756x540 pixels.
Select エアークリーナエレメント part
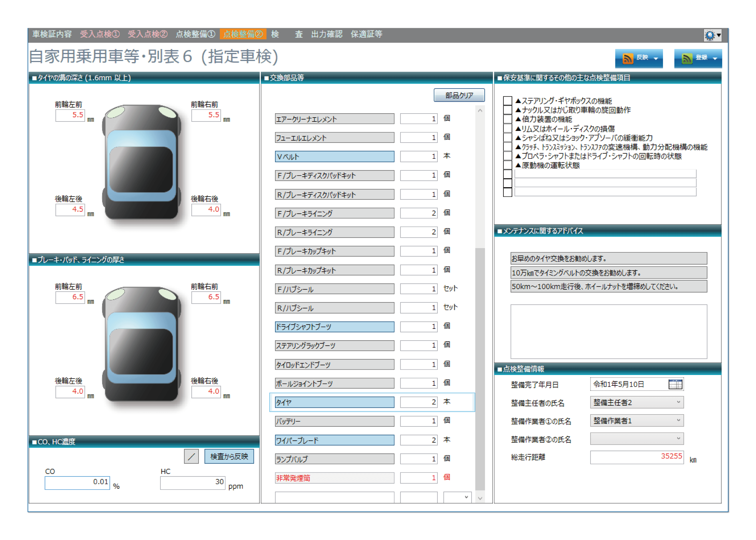click(334, 119)
